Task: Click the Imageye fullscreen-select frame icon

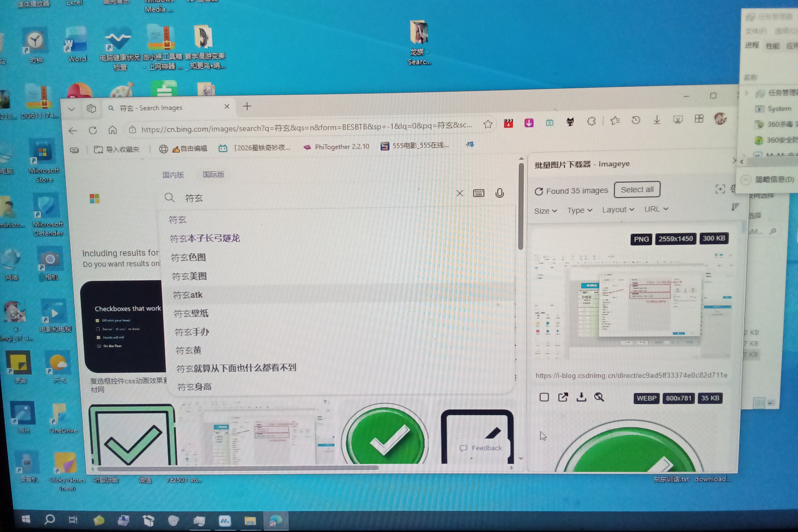Action: [720, 189]
